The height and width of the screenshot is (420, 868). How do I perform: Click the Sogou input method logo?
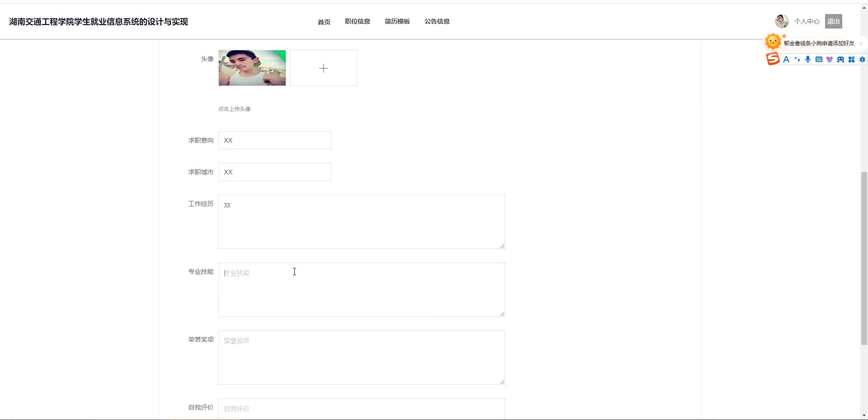[x=773, y=59]
